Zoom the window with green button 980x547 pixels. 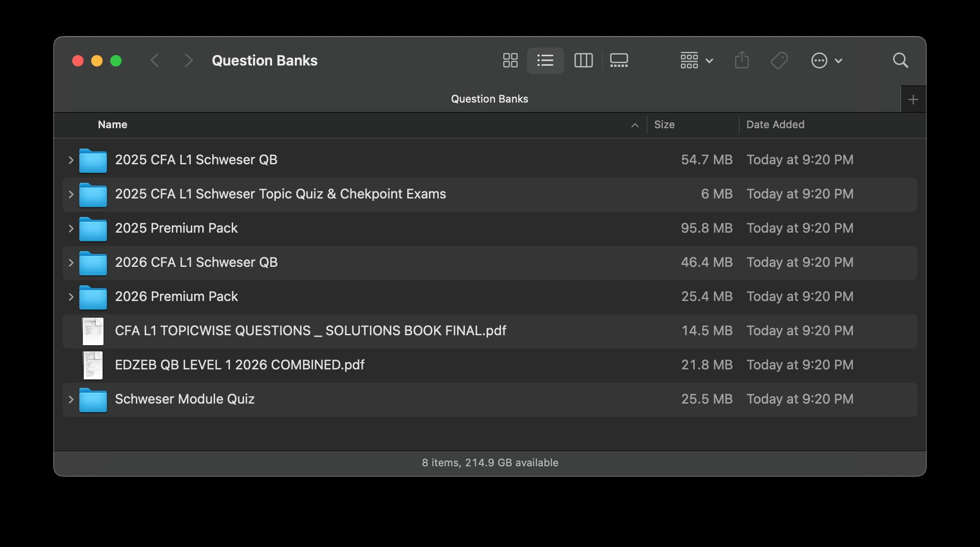coord(116,61)
